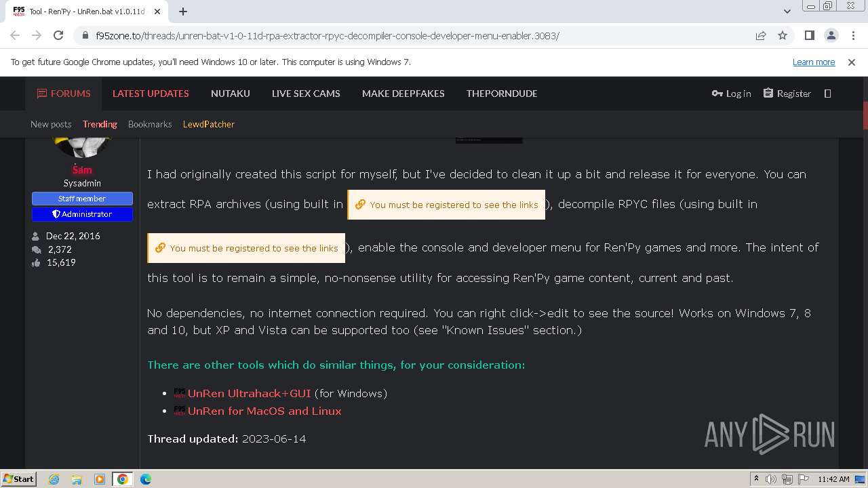The image size is (868, 488).
Task: Click first 'You must be registered' link box
Action: point(446,205)
